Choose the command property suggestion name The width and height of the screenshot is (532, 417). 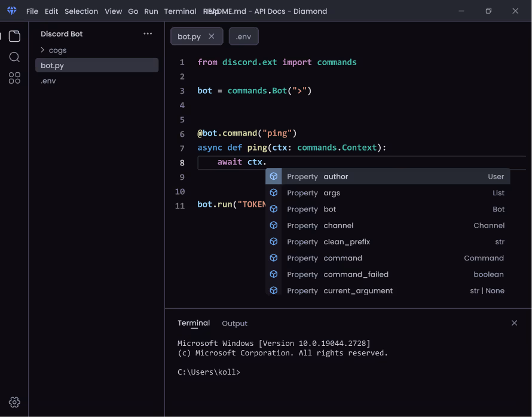point(343,258)
